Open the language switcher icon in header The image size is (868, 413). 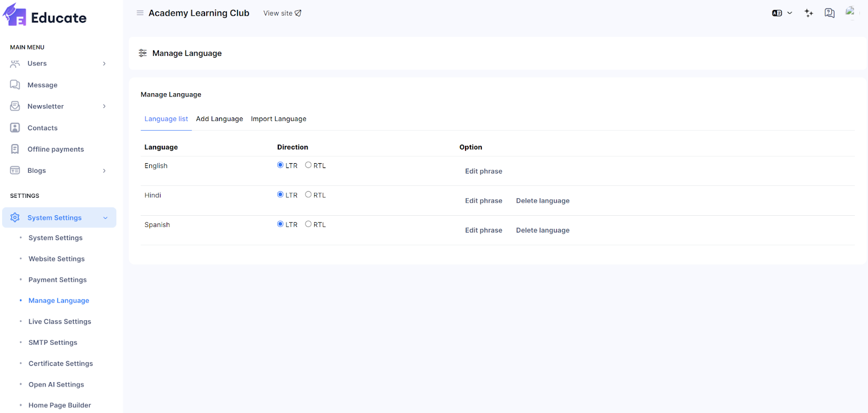777,13
